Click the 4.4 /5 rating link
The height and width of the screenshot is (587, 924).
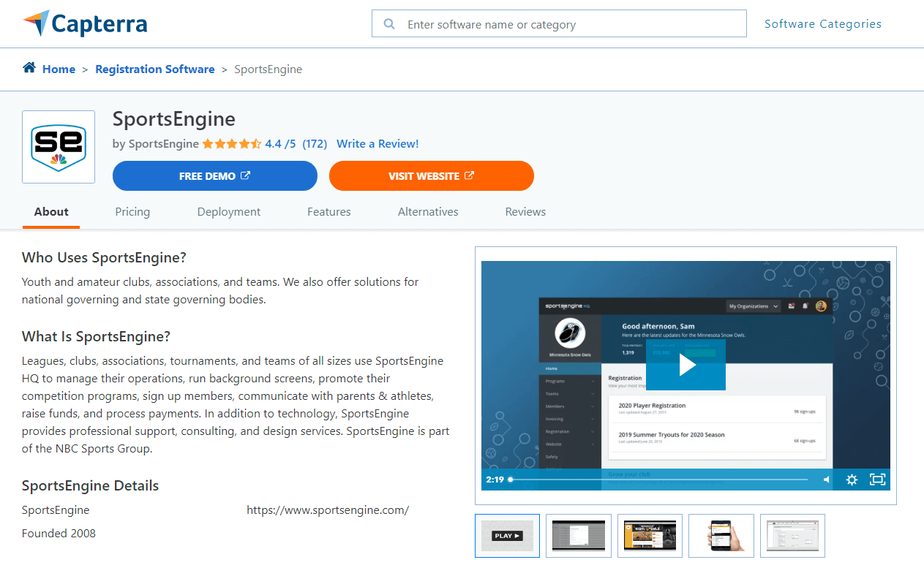coord(281,144)
